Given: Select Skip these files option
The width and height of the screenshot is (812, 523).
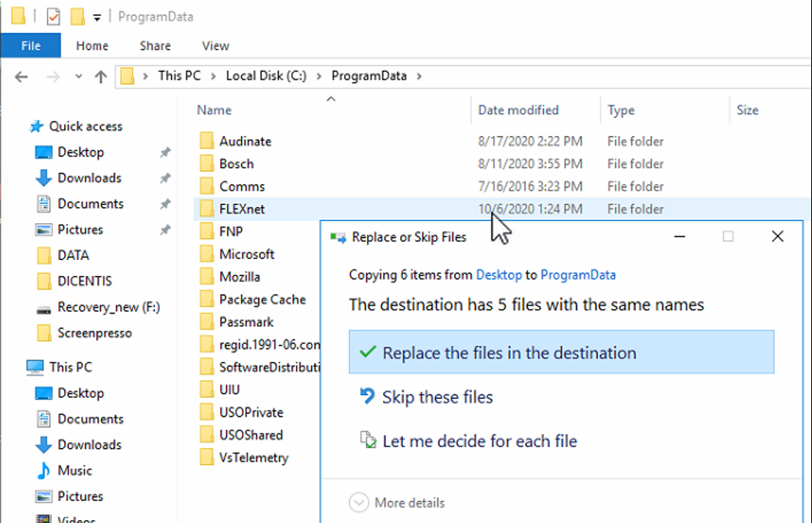Looking at the screenshot, I should pos(437,397).
